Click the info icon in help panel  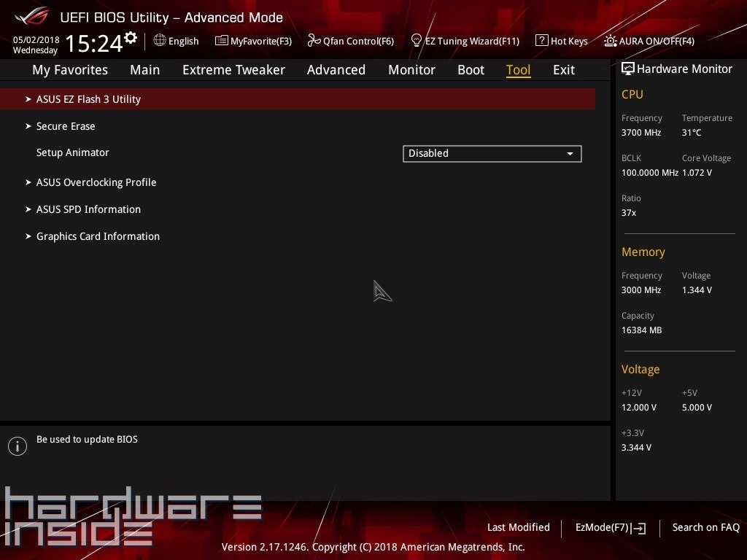[x=17, y=446]
